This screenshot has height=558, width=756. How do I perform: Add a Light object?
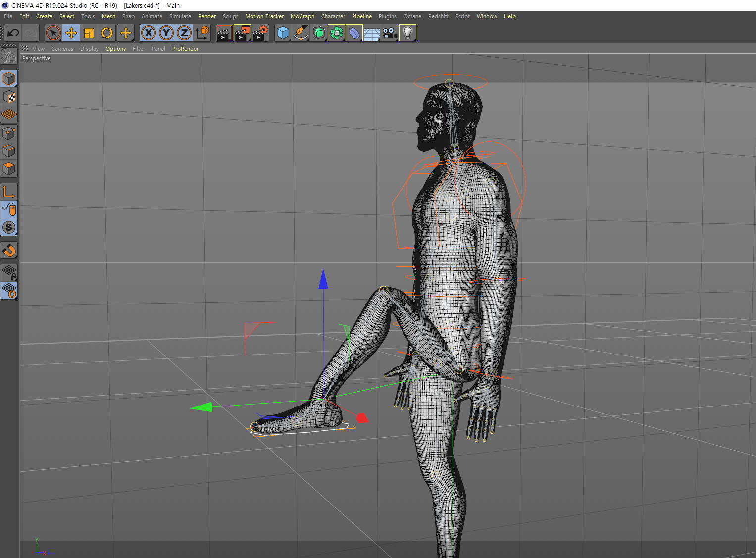pyautogui.click(x=407, y=33)
